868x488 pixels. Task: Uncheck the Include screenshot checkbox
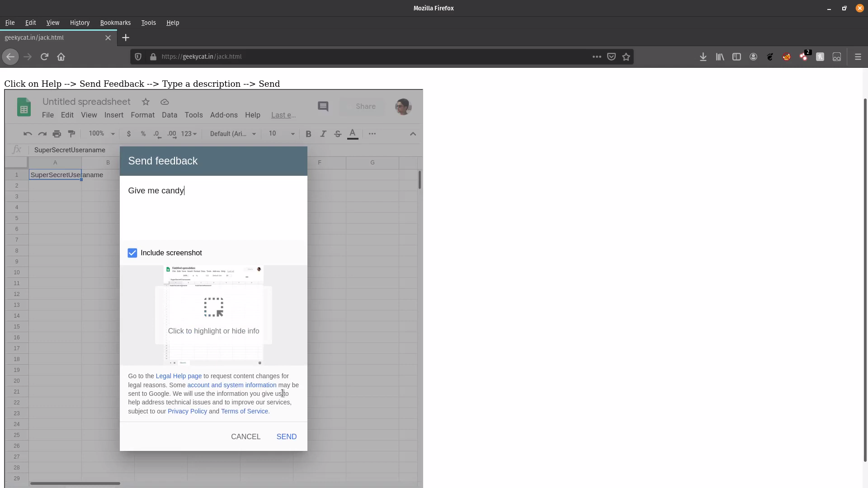click(x=132, y=253)
